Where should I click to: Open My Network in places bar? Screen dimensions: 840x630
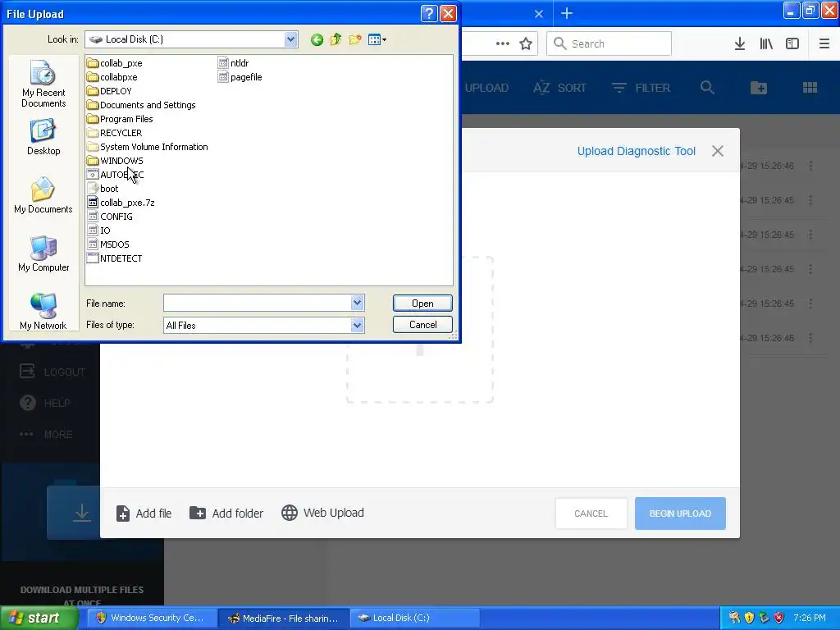[x=43, y=312]
